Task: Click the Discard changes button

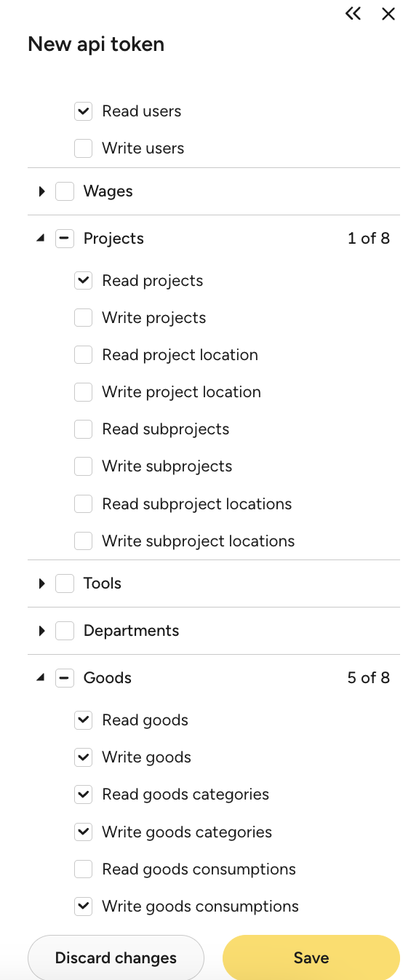Action: [116, 958]
